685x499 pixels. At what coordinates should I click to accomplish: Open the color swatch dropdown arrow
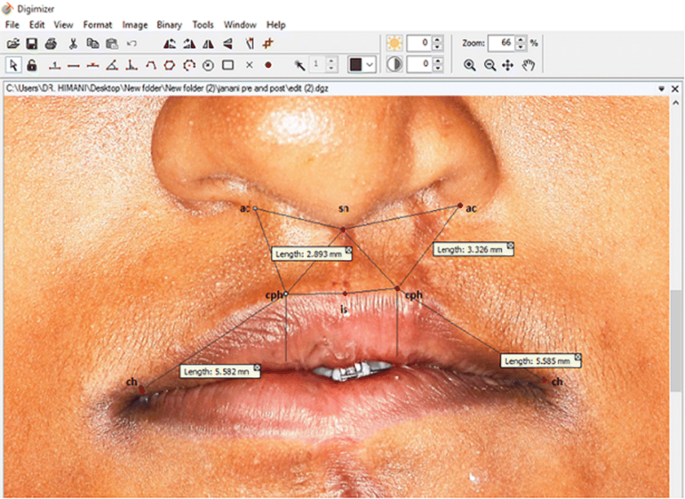(x=369, y=65)
